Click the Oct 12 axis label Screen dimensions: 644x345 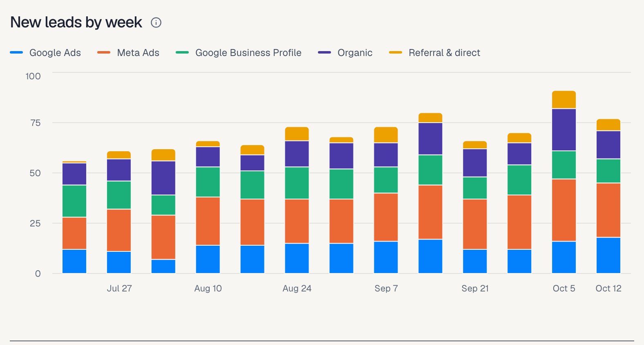(608, 288)
